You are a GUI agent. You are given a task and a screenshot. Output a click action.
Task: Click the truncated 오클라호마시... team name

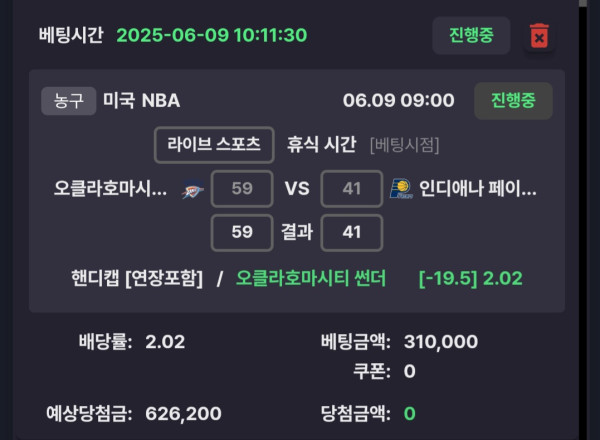click(x=110, y=189)
